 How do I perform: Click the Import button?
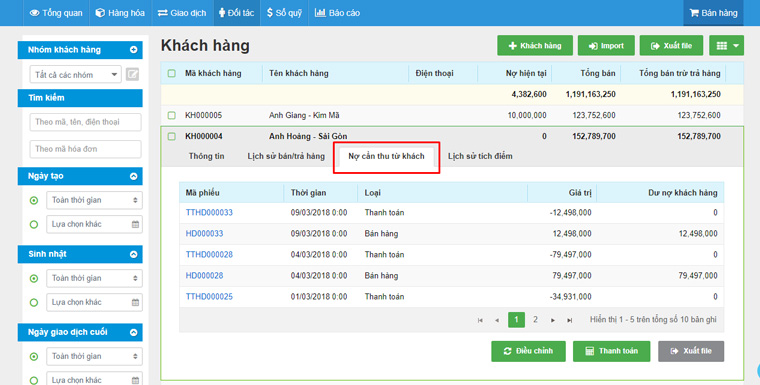click(606, 46)
